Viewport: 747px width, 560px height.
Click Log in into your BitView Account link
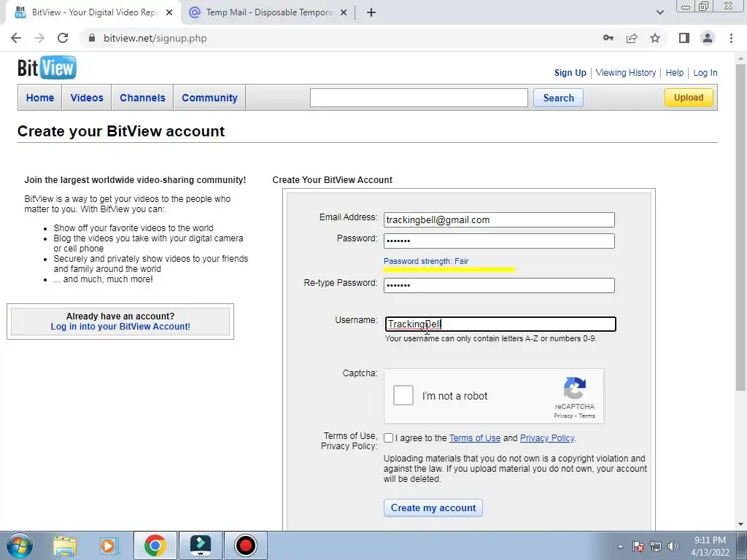tap(120, 327)
